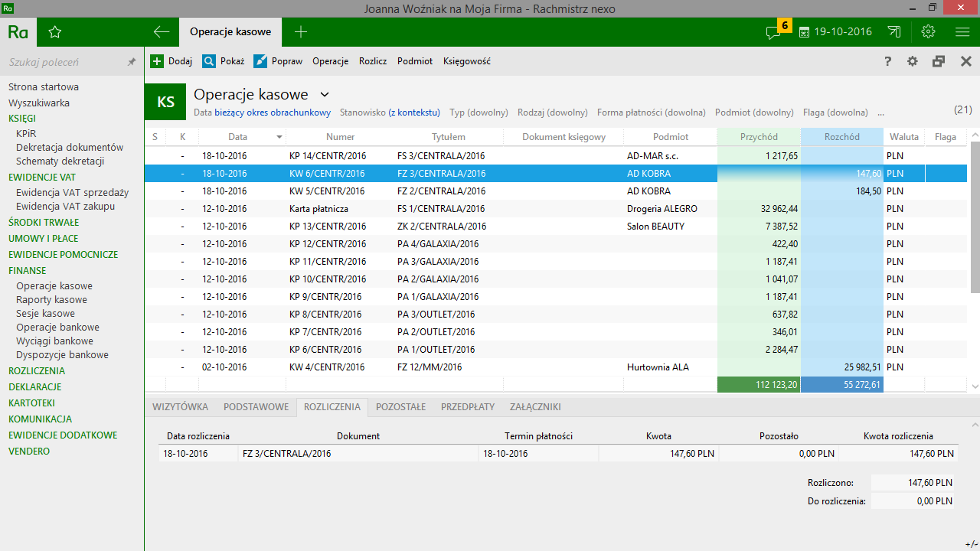980x551 pixels.
Task: Open KPiR under KSIĘGI
Action: [26, 133]
